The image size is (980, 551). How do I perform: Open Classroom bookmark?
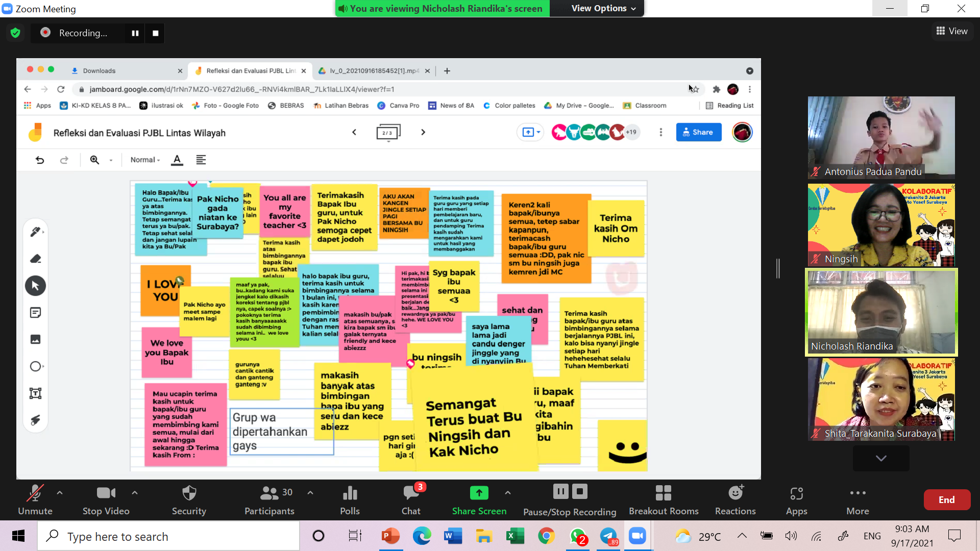point(645,106)
